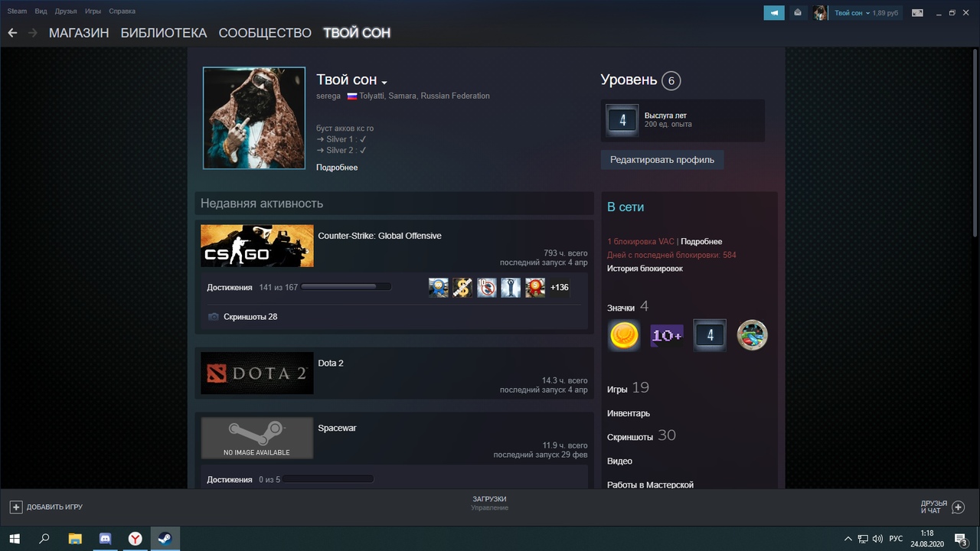Expand the profile name Твой сон dropdown arrow
Image resolution: width=980 pixels, height=551 pixels.
[x=384, y=83]
